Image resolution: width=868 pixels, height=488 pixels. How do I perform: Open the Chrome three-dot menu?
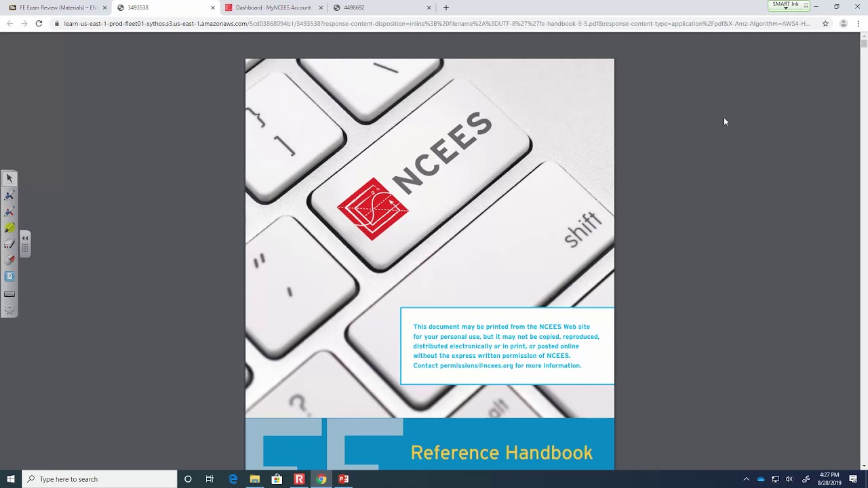[859, 24]
